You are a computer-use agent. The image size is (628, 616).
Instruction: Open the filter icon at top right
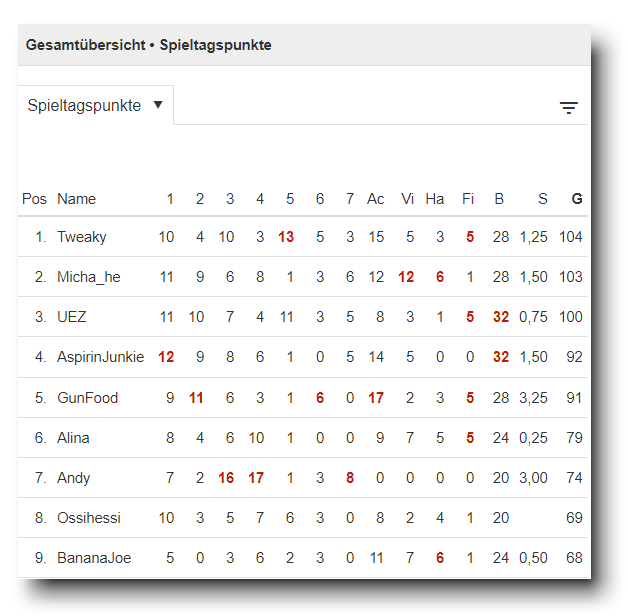[569, 108]
